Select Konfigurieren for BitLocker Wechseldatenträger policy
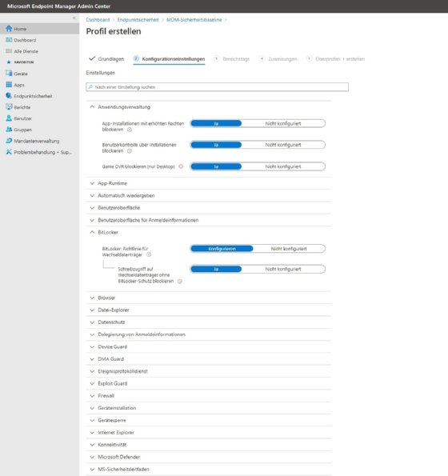 click(222, 249)
